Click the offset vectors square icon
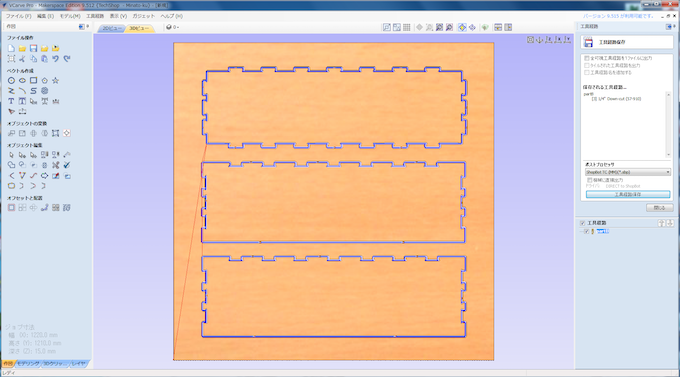The height and width of the screenshot is (377, 680). point(11,207)
